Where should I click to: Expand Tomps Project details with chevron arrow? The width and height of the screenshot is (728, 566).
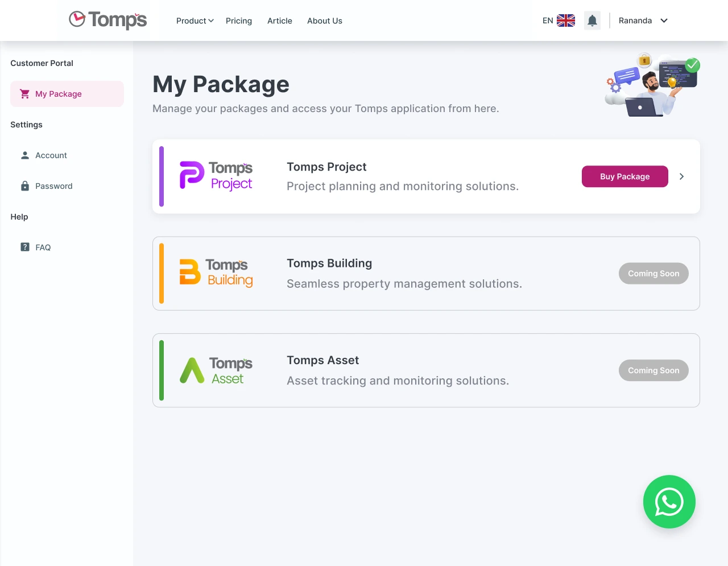tap(681, 176)
